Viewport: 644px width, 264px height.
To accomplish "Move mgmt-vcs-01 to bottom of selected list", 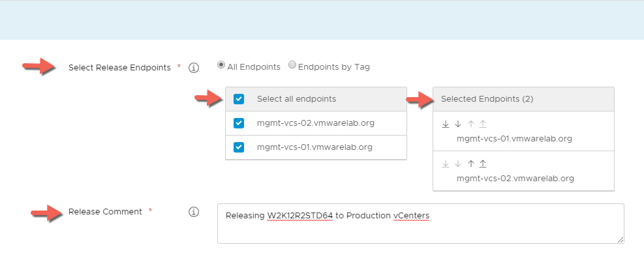I will [x=446, y=125].
